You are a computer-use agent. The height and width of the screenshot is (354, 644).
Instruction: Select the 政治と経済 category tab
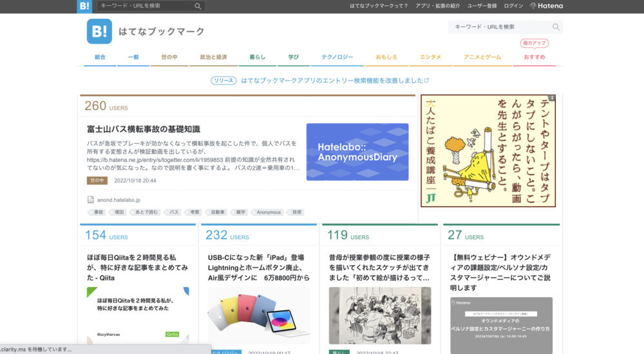click(x=213, y=57)
